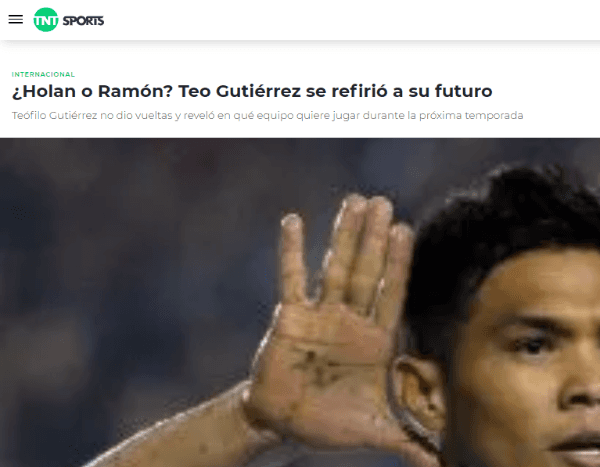The height and width of the screenshot is (467, 600).
Task: Click "¿Holan" at the headline start
Action: coord(44,91)
